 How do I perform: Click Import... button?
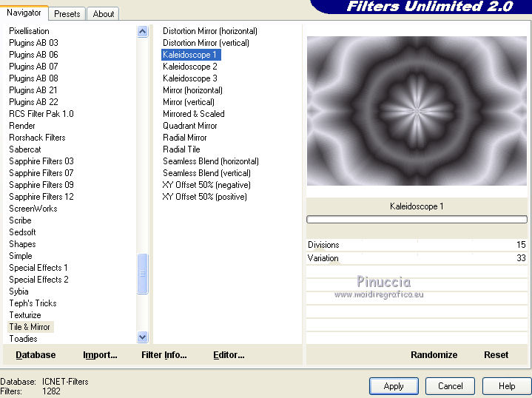pos(100,355)
